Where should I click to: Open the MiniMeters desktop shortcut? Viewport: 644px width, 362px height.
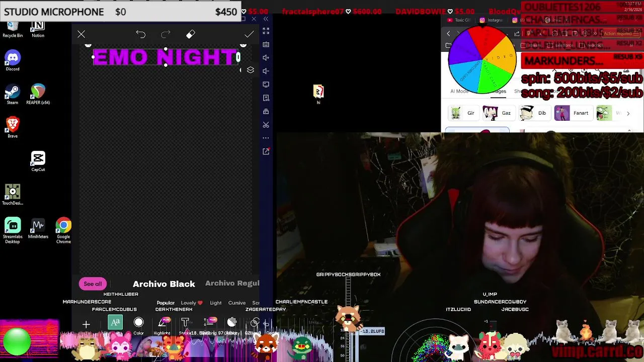(x=38, y=228)
